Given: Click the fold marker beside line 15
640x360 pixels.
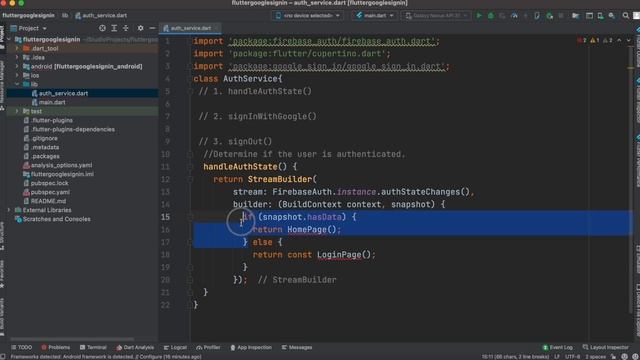Looking at the screenshot, I should (190, 217).
